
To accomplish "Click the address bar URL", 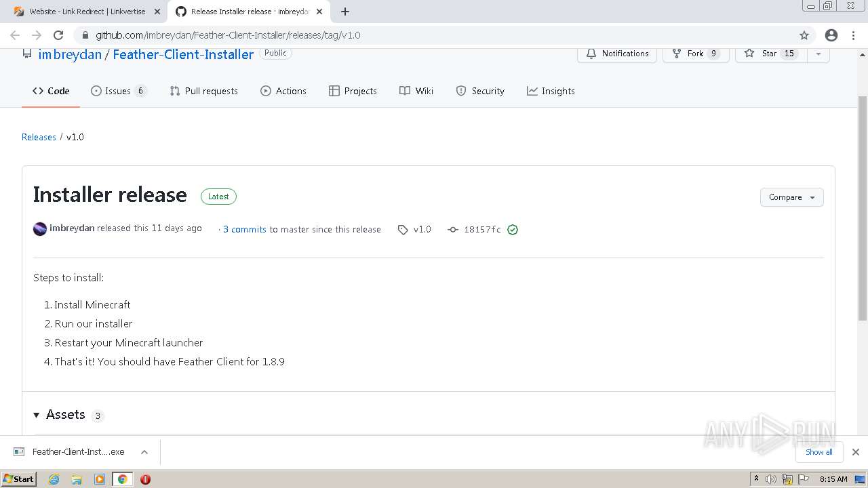I will pos(228,35).
